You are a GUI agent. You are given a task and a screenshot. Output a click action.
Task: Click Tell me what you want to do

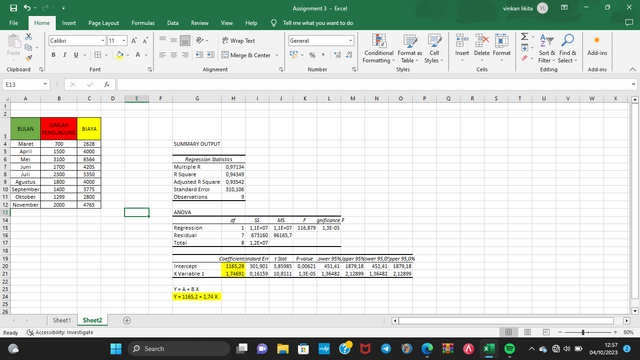pos(318,23)
